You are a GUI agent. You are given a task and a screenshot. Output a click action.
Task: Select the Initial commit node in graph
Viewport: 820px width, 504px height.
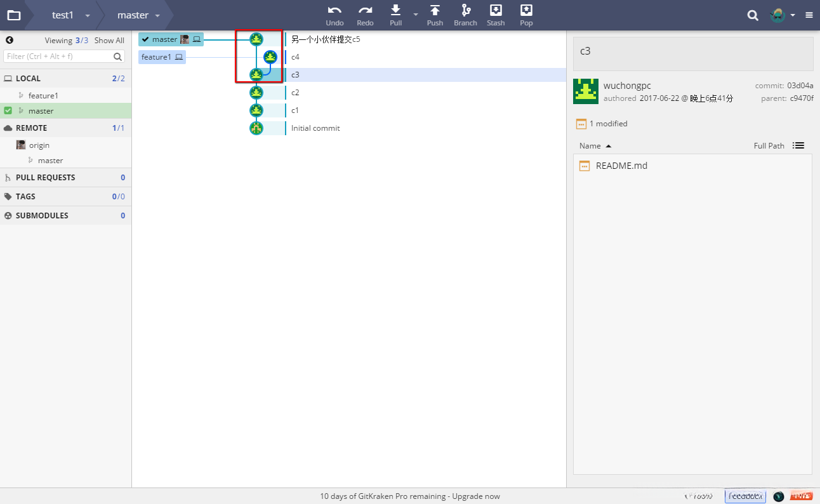(256, 128)
